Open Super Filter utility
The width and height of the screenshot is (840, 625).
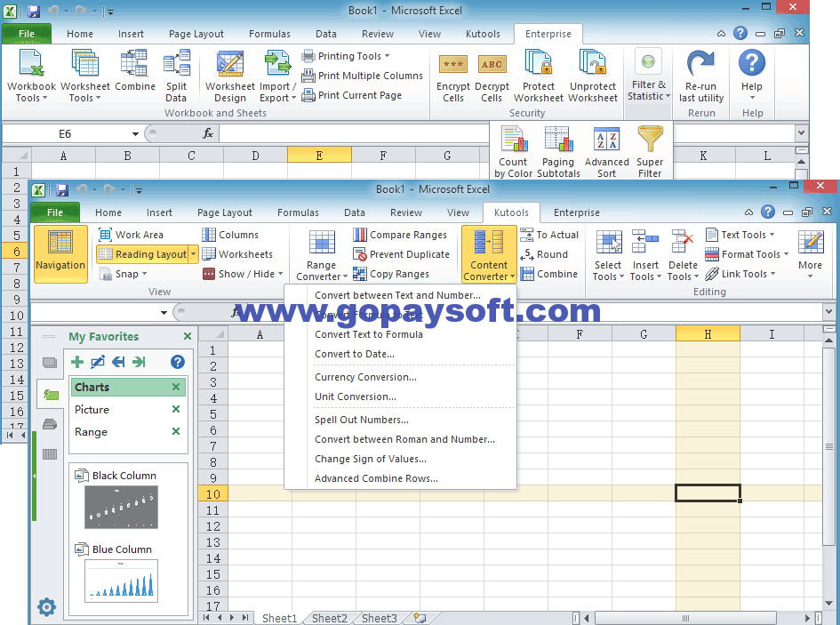pyautogui.click(x=650, y=152)
